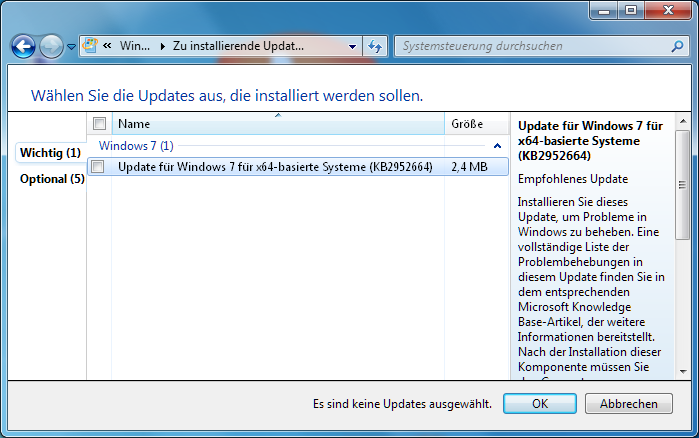Click the refresh button beside the address bar

click(376, 46)
